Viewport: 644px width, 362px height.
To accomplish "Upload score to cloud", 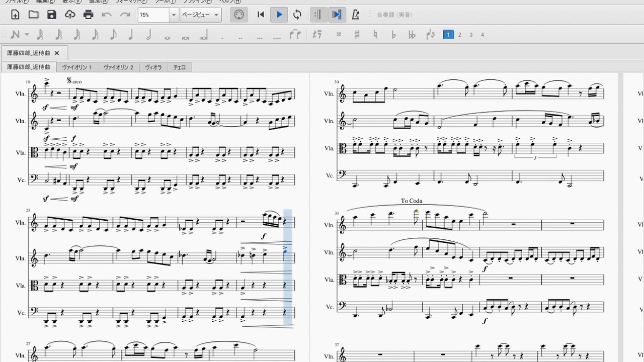I will (70, 15).
